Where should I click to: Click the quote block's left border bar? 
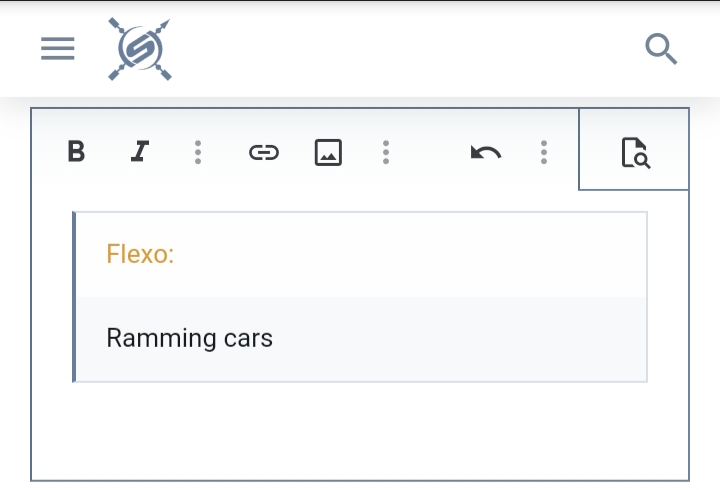coord(74,297)
